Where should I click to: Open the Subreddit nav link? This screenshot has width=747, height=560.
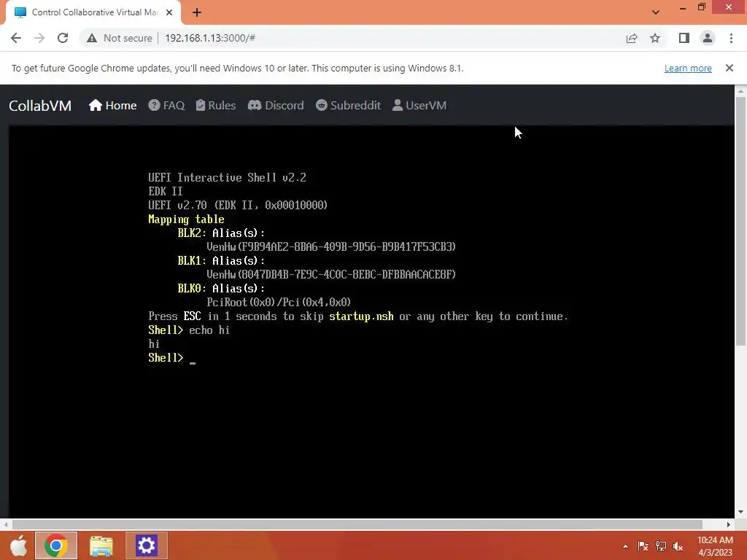[x=348, y=105]
